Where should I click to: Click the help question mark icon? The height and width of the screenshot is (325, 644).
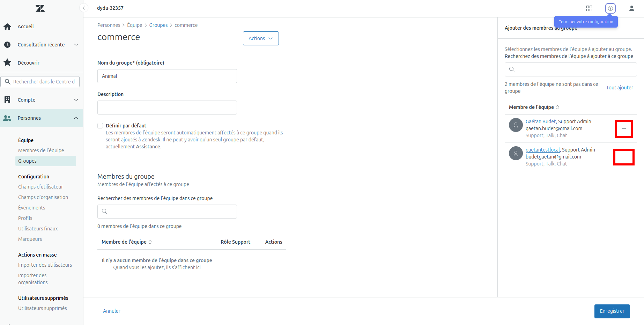coord(610,8)
